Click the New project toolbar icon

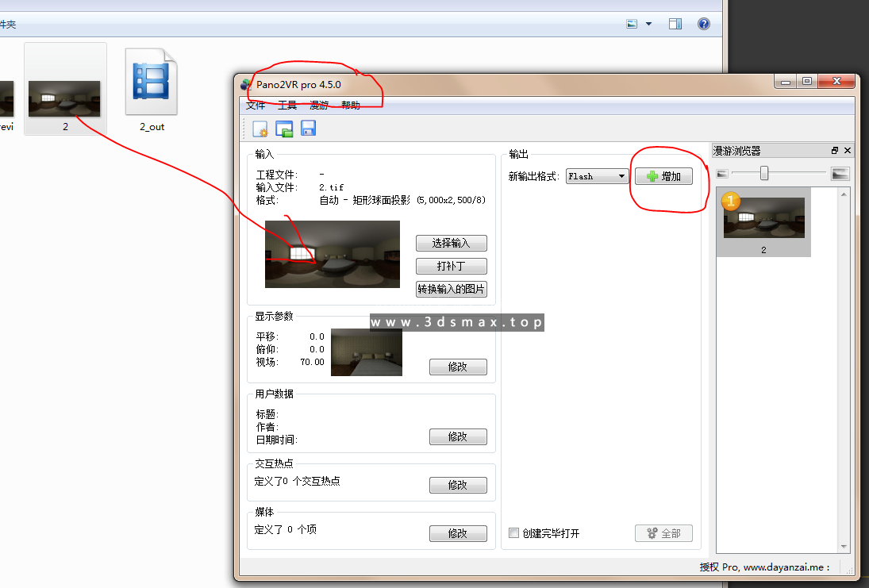tap(260, 129)
